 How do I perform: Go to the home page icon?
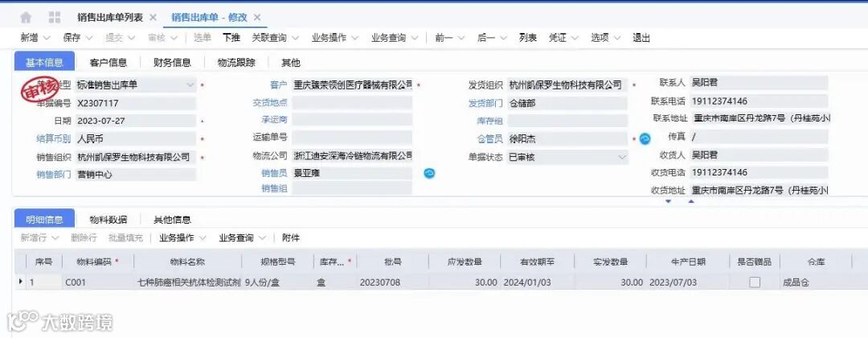[26, 18]
